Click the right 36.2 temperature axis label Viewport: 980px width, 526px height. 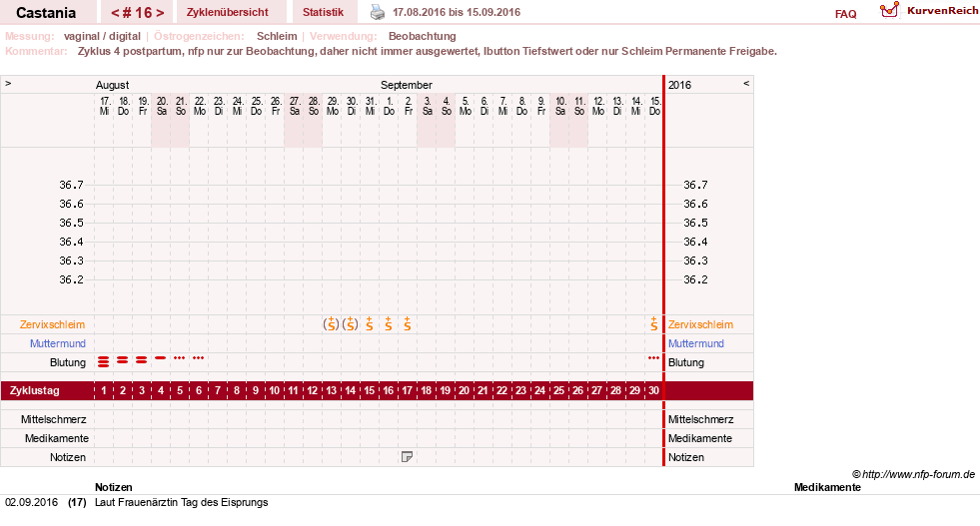point(695,279)
